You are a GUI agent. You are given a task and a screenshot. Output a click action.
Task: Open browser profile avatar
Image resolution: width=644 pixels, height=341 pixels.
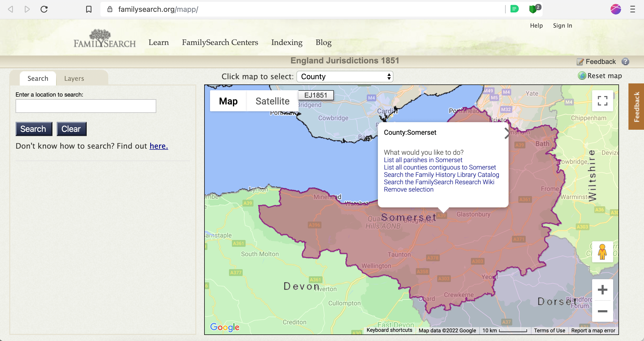tap(616, 9)
